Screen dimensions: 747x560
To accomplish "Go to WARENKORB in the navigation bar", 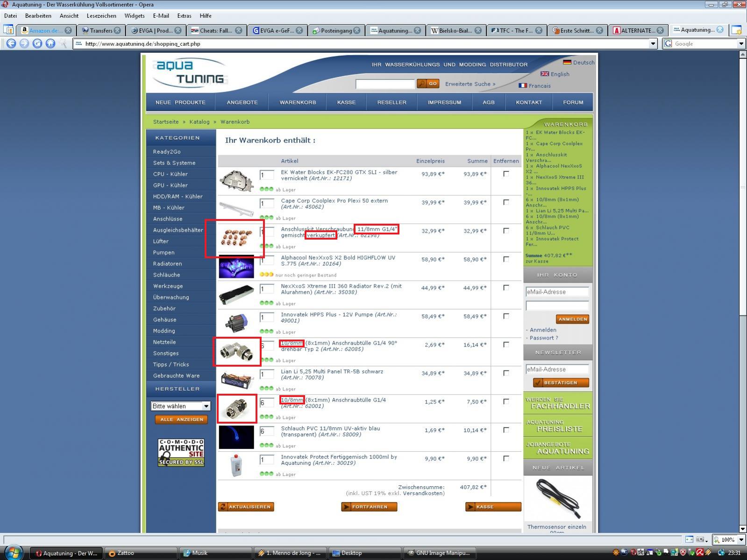I will point(298,102).
